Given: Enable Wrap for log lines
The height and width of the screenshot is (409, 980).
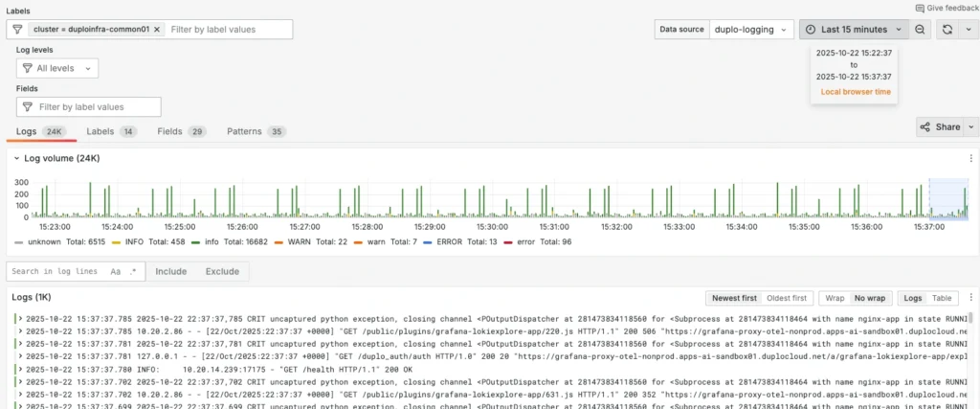Looking at the screenshot, I should (835, 298).
